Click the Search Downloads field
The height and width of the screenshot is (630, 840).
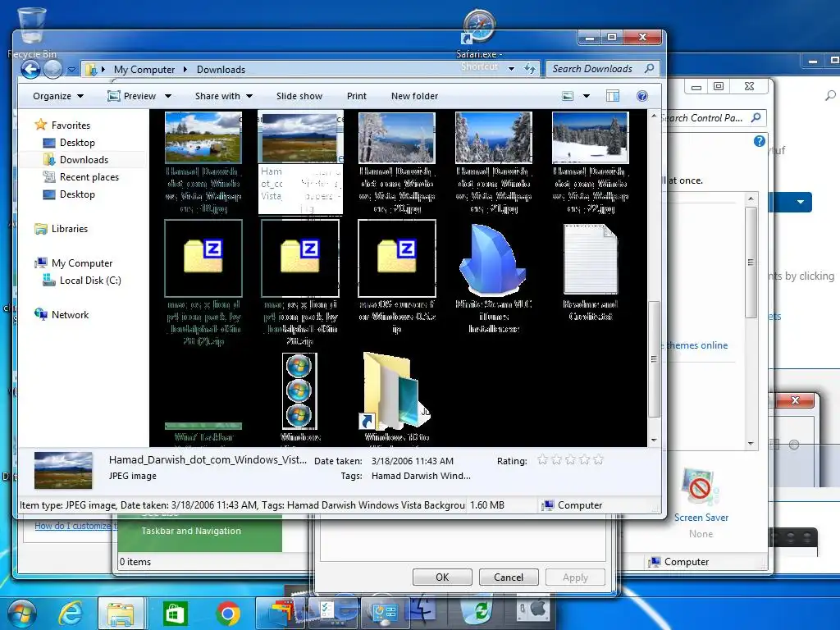[x=603, y=69]
